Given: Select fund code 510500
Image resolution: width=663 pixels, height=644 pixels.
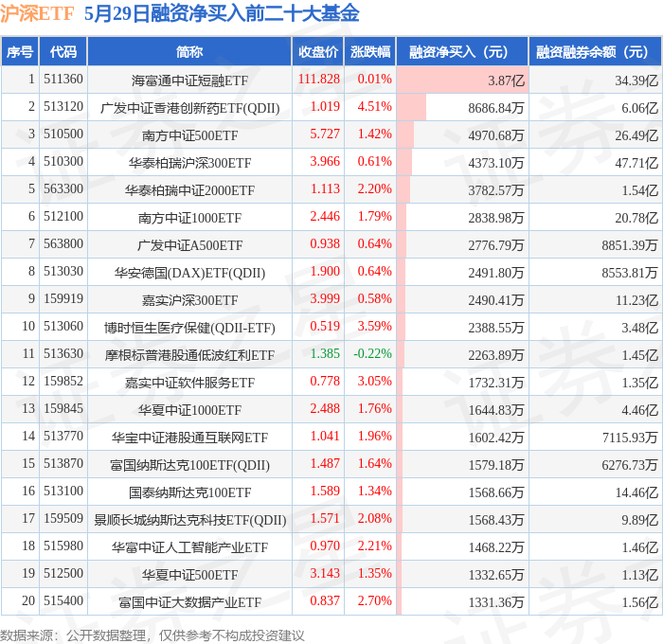Looking at the screenshot, I should point(63,134).
